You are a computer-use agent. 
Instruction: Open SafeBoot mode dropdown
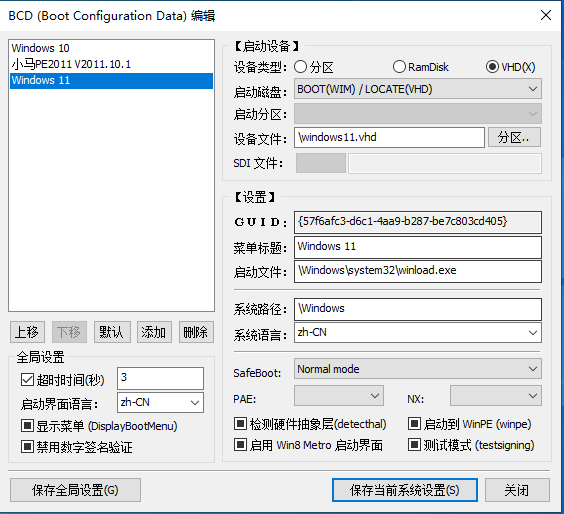click(x=418, y=369)
